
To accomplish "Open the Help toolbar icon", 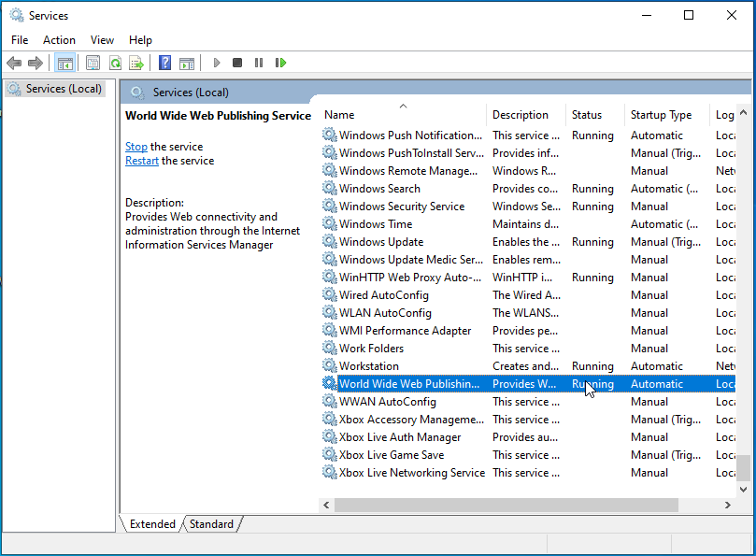I will (164, 63).
